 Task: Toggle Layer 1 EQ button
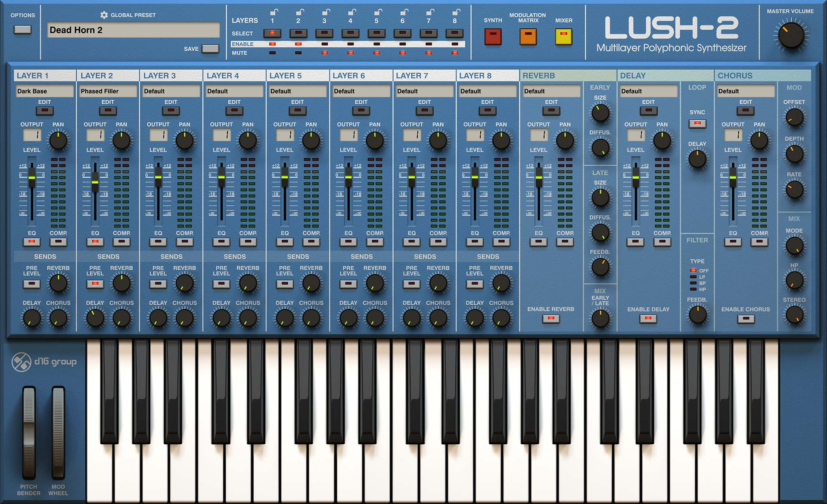point(32,242)
